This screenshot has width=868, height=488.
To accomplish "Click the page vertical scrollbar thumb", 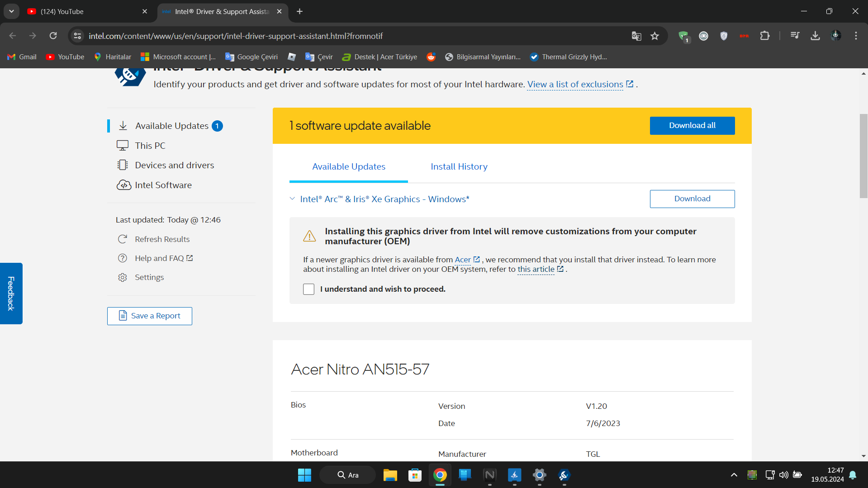I will point(863,156).
